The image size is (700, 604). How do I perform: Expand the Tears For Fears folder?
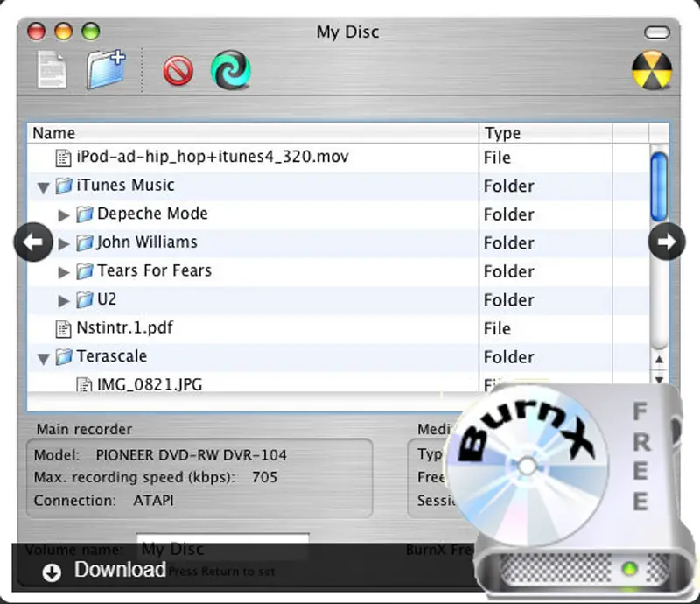[x=64, y=272]
